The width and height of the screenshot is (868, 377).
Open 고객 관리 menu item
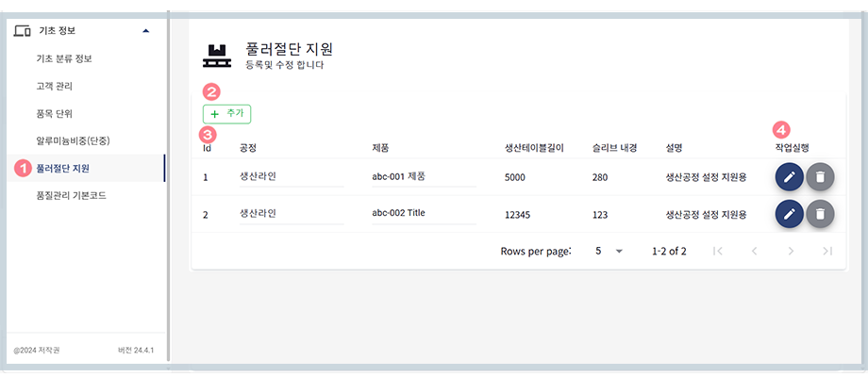[x=55, y=86]
